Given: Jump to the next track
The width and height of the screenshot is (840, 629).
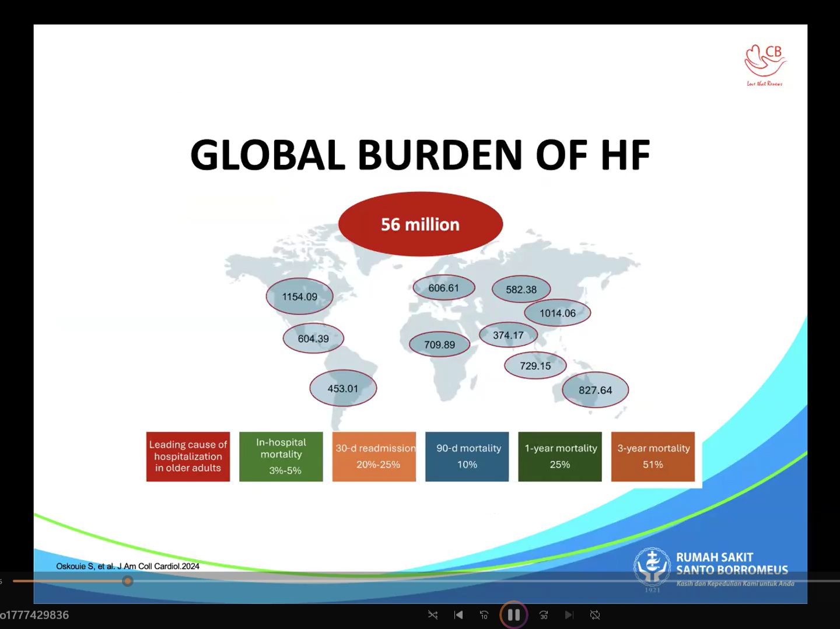Looking at the screenshot, I should (569, 614).
